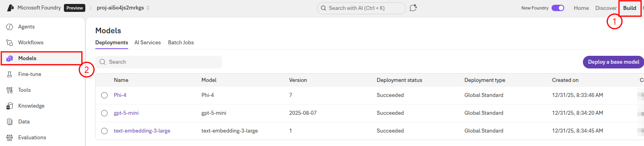This screenshot has width=644, height=146.
Task: Select the gpt-5-mini row radio button
Action: pos(104,113)
